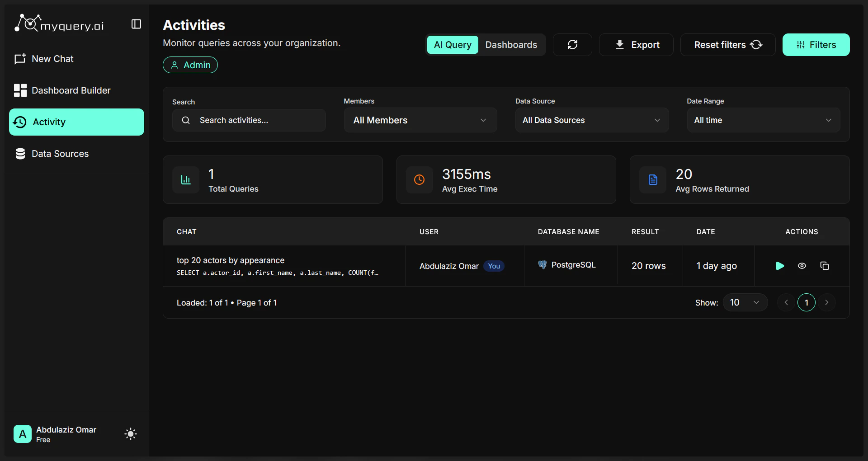The height and width of the screenshot is (461, 868).
Task: Click the Avg Exec Time clock icon
Action: coord(420,180)
